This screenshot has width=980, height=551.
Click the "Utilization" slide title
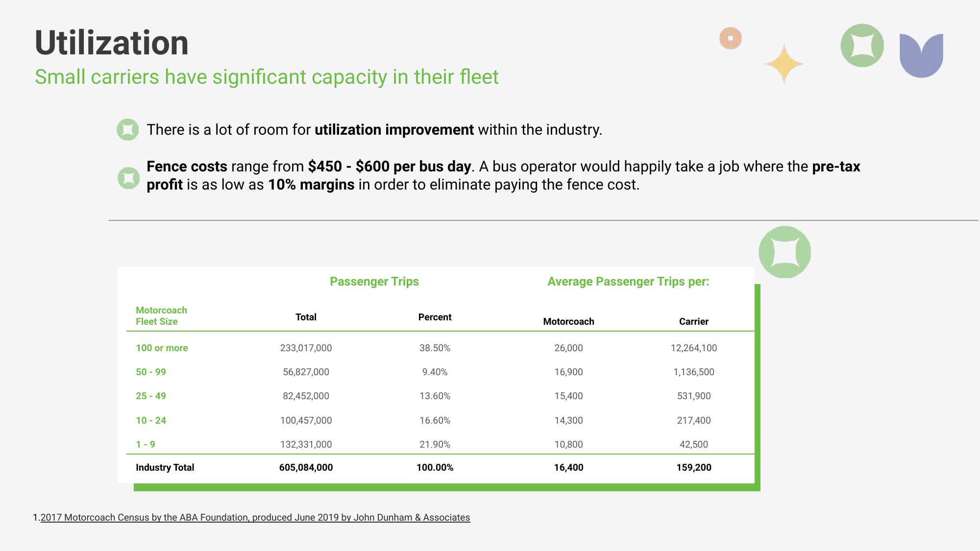(112, 43)
